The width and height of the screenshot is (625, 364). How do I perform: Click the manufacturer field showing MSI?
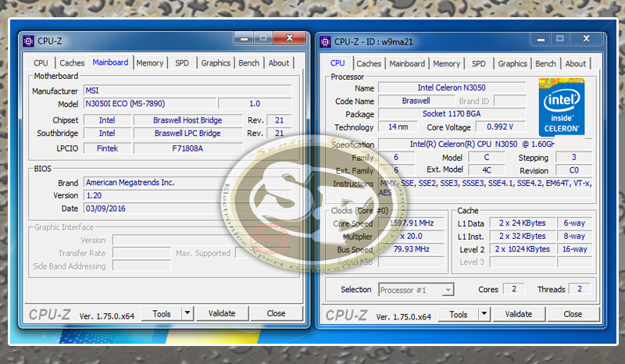coord(187,91)
